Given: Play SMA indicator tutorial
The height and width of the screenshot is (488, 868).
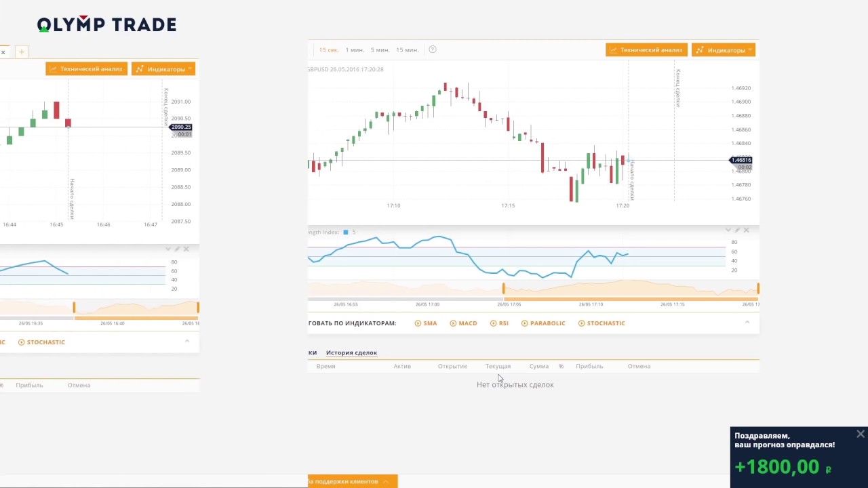Looking at the screenshot, I should pyautogui.click(x=426, y=323).
